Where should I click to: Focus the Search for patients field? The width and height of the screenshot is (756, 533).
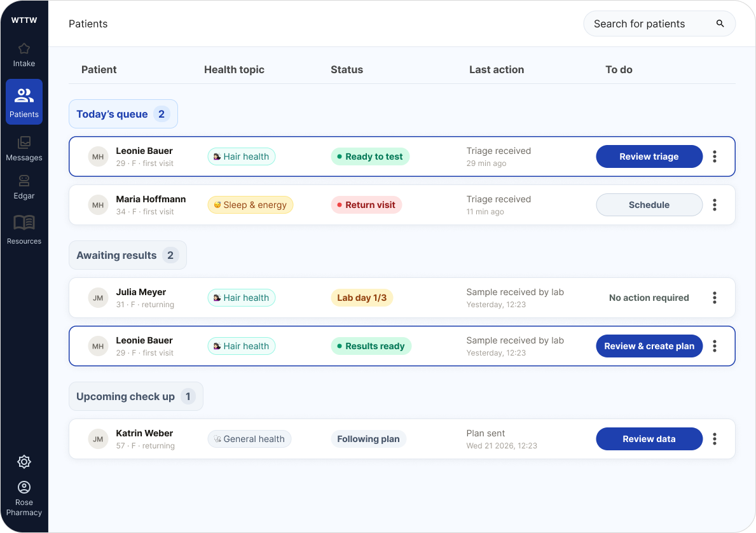click(659, 24)
